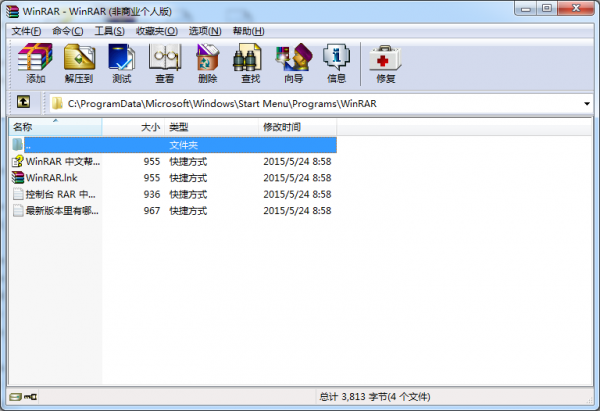Click the Add (添加) toolbar icon
Viewport: 600px width, 411px height.
(36, 63)
